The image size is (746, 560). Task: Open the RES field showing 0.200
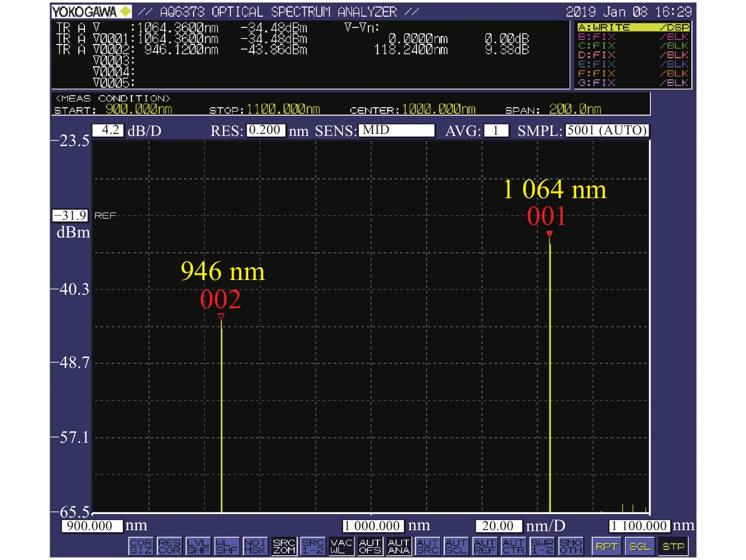(x=266, y=130)
